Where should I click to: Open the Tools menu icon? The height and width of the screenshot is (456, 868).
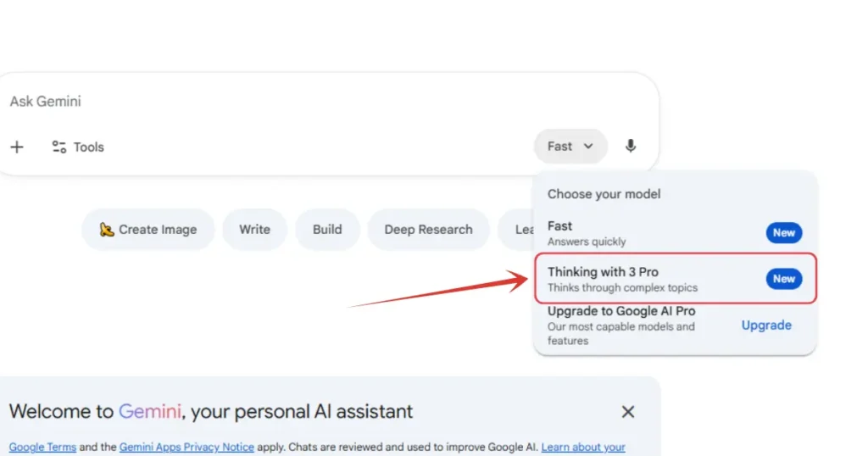point(59,147)
